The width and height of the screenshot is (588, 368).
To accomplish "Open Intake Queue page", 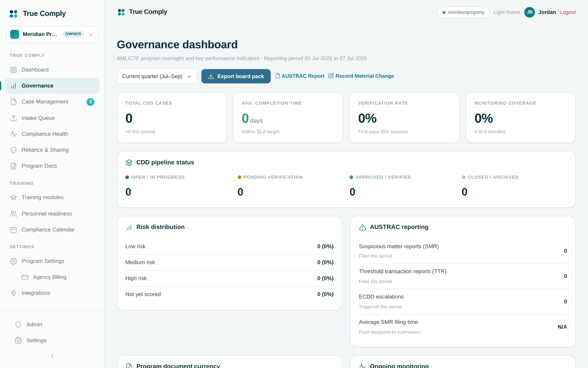I will [x=52, y=118].
